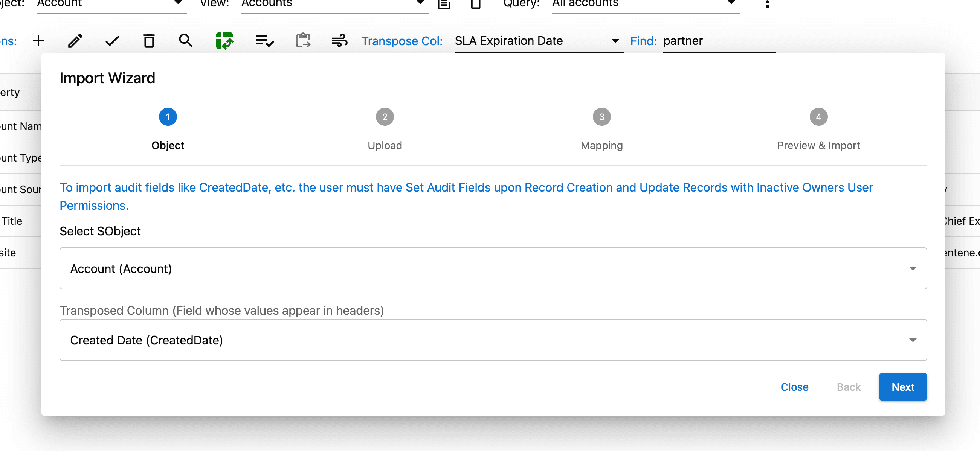
Task: Click the trash delete icon
Action: coord(149,41)
